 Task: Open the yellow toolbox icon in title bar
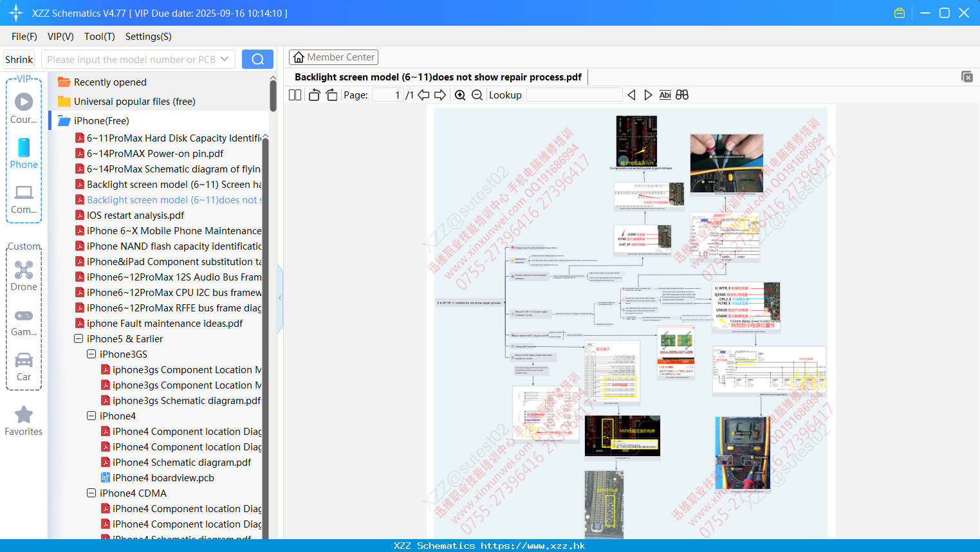pyautogui.click(x=900, y=13)
